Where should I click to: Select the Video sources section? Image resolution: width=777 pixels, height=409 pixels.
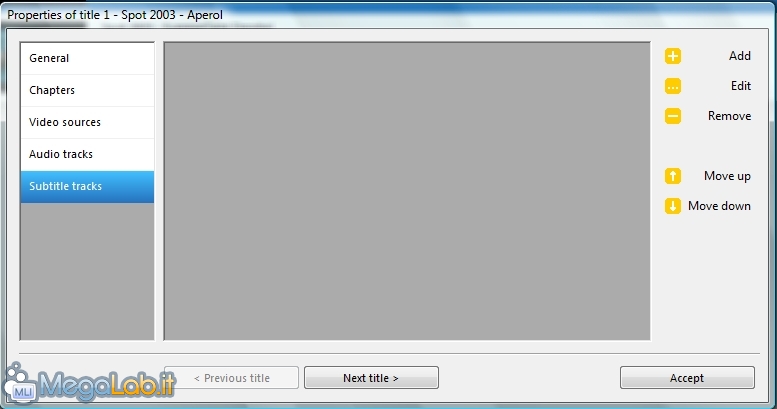tap(87, 122)
